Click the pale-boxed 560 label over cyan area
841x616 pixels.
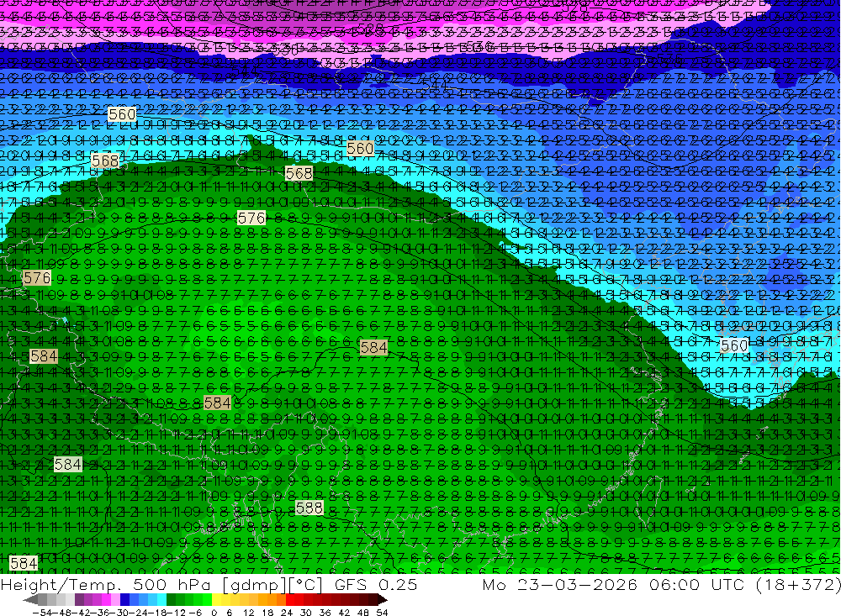[x=734, y=345]
